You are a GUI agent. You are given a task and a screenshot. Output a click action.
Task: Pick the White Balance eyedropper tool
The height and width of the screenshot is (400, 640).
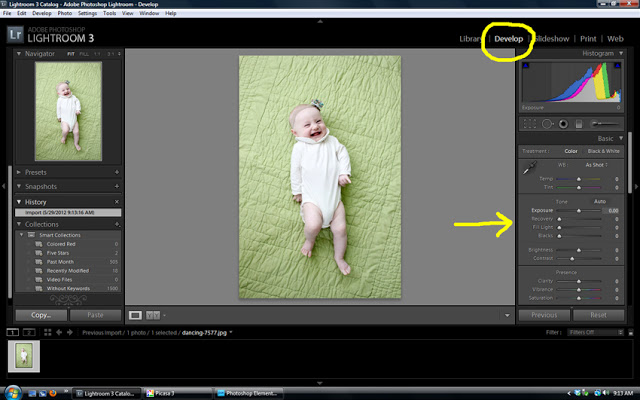point(529,168)
